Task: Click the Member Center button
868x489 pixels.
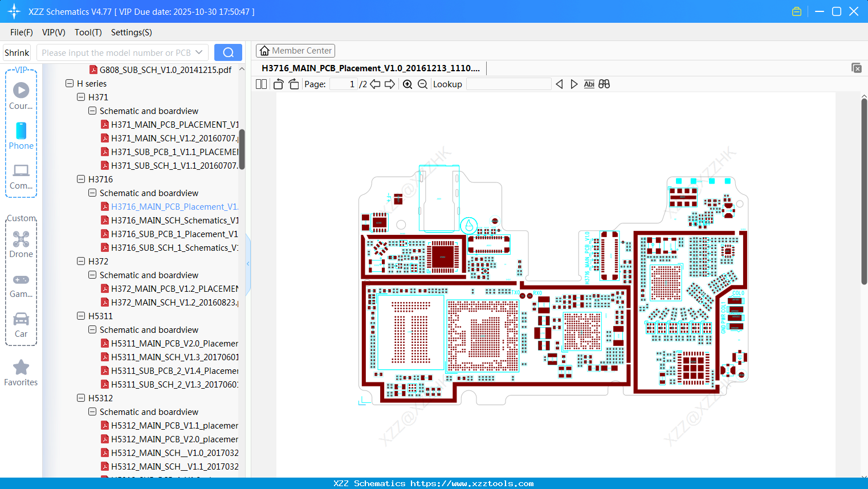Action: pos(295,50)
